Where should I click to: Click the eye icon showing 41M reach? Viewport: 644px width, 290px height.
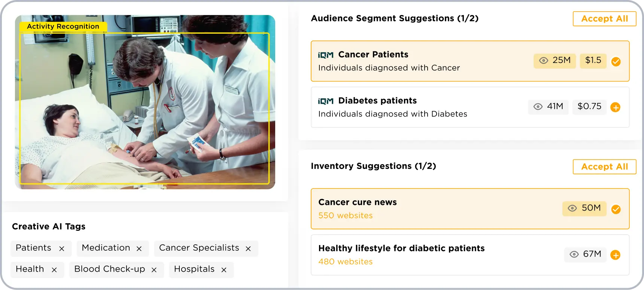pyautogui.click(x=538, y=107)
